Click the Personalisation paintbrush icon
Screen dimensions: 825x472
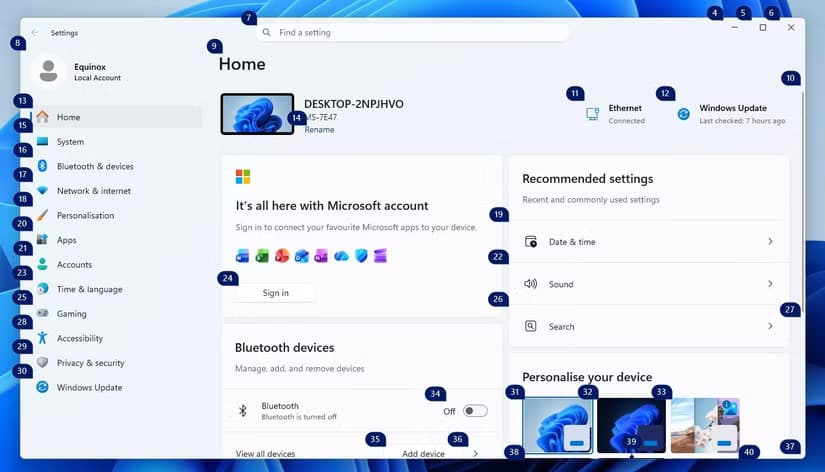(43, 215)
